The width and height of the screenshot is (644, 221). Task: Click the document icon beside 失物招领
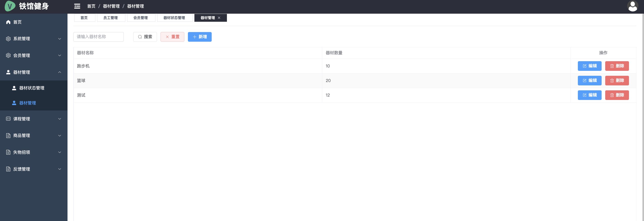tap(8, 152)
